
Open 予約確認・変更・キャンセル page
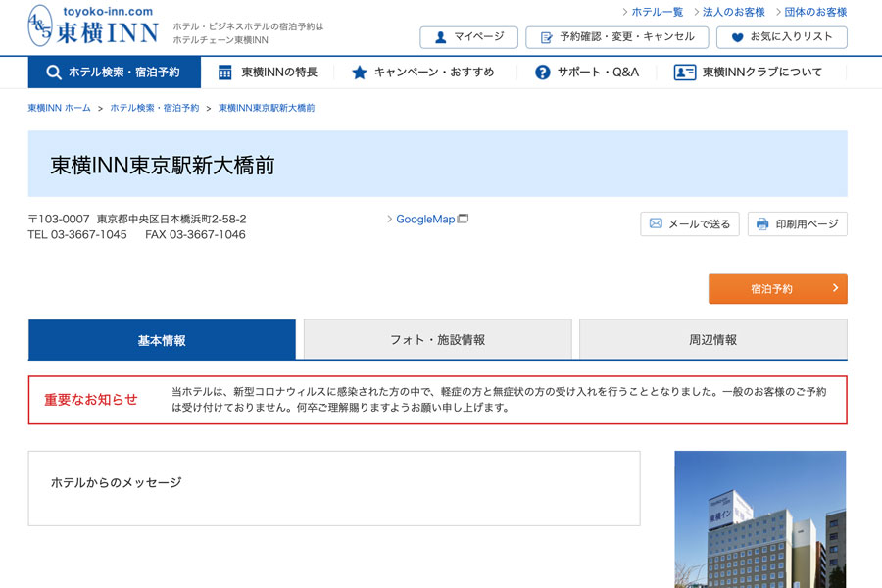(617, 37)
